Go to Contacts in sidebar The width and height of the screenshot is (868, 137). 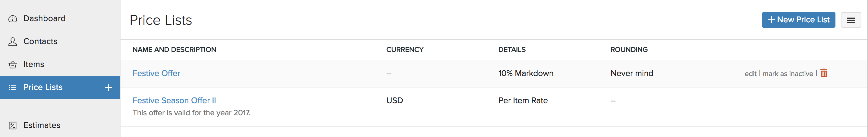[x=40, y=42]
